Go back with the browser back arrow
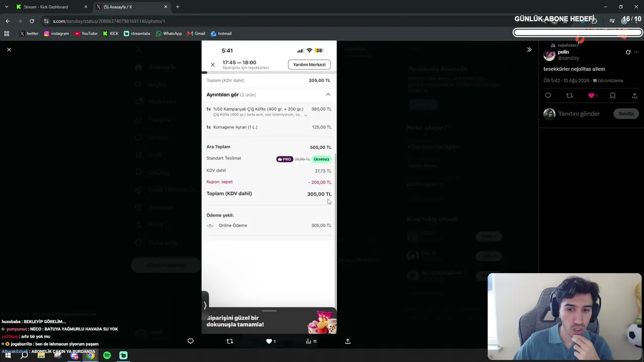644x362 pixels. [8, 21]
